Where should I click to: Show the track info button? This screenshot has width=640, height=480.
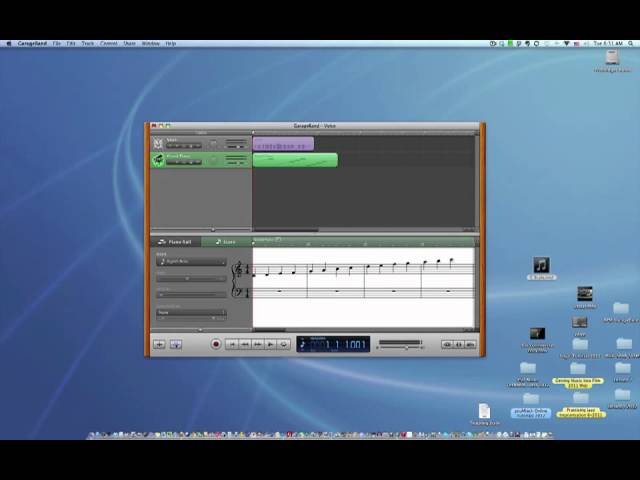tap(459, 344)
